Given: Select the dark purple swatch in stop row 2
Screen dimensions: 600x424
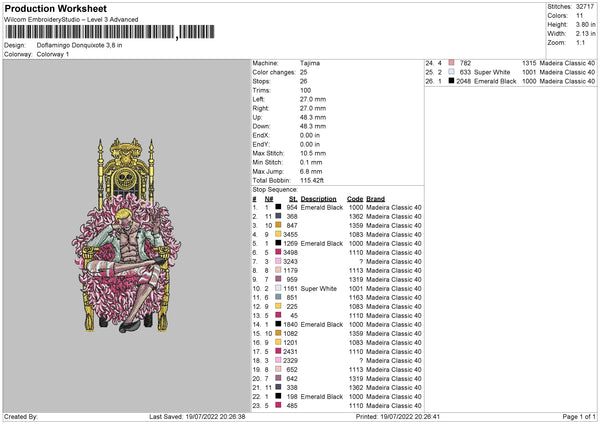Looking at the screenshot, I should coord(278,216).
